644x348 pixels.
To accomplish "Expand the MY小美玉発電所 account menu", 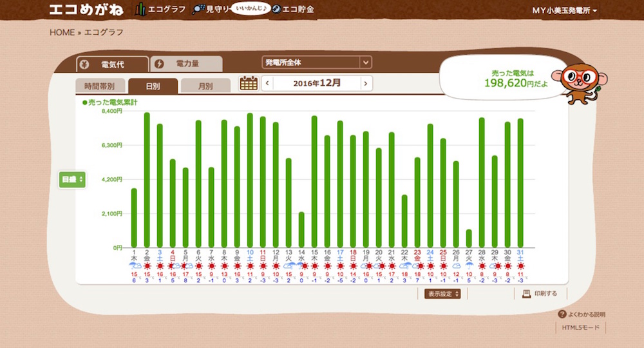I will (x=564, y=10).
